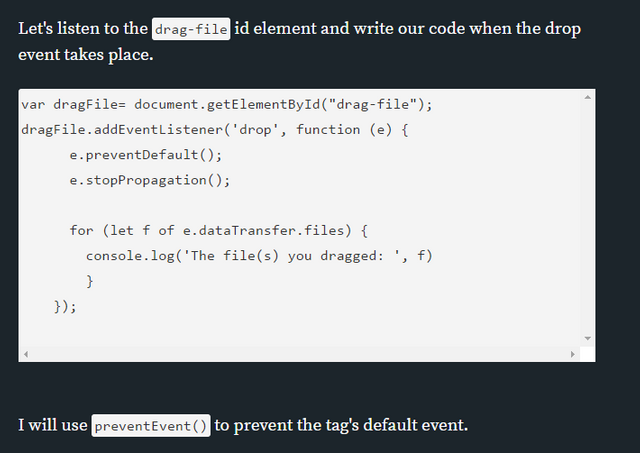The image size is (640, 453).
Task: Click the code block's horizontal scrollbar track
Action: [300, 354]
